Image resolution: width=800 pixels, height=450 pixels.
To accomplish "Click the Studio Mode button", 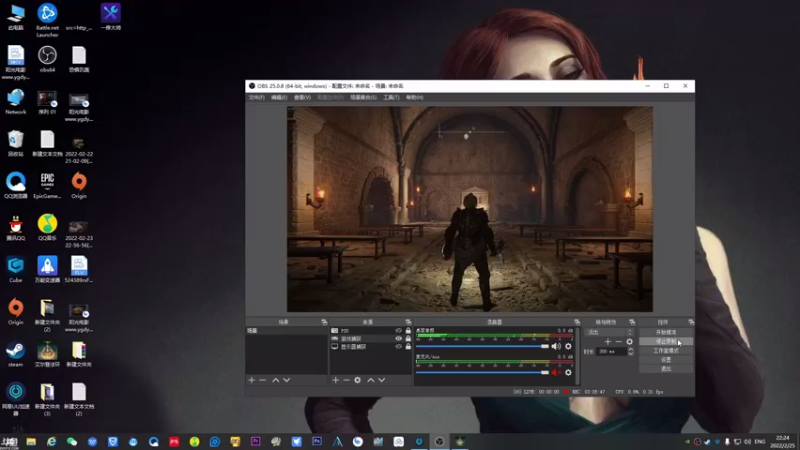I will click(666, 351).
